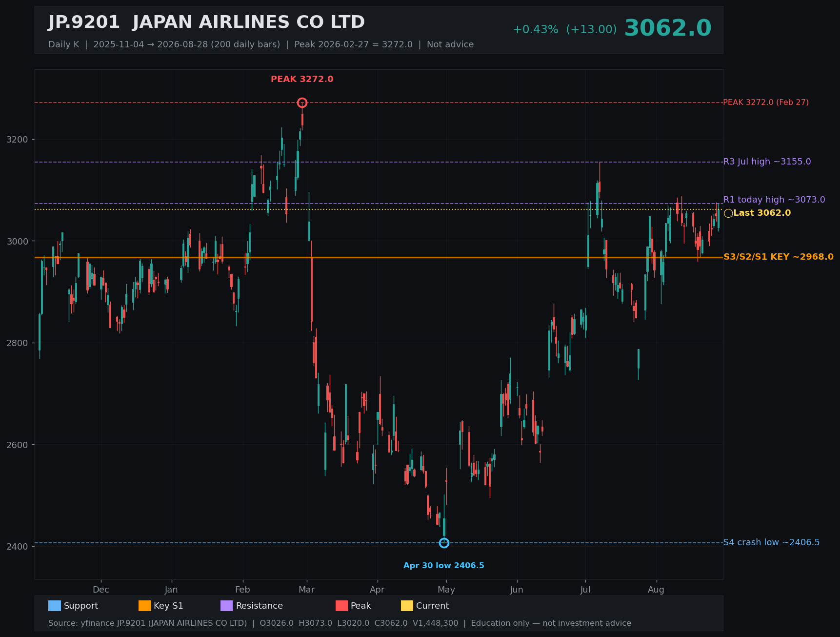Click the 2400 y-axis tick label
Screen dimensions: 840x637
click(18, 546)
